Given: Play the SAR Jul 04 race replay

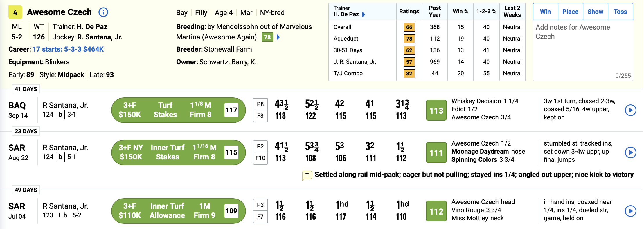Looking at the screenshot, I should point(630,211).
